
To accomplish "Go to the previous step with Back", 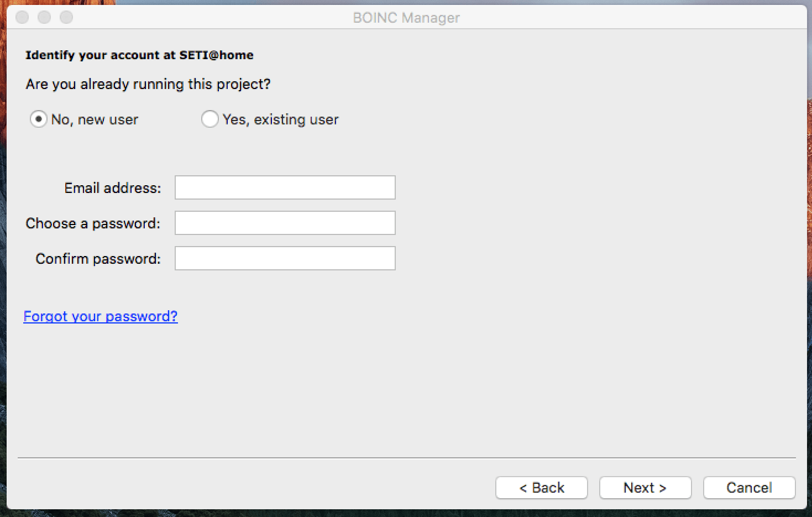I will coord(542,488).
